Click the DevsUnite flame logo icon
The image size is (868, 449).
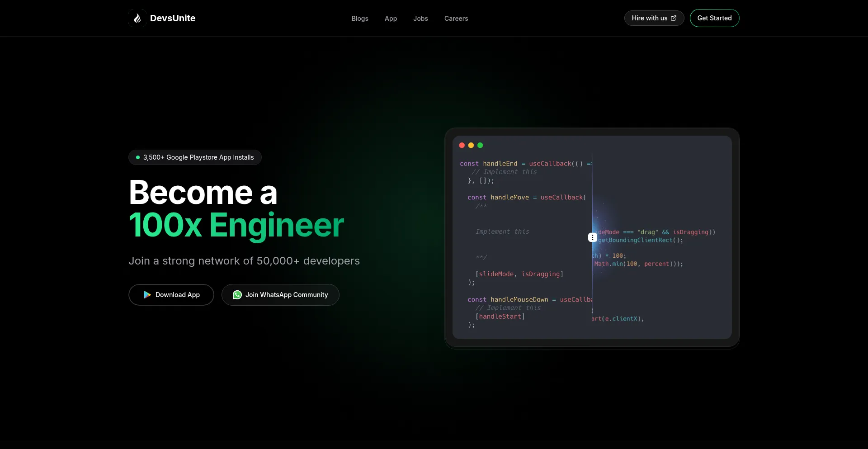137,18
